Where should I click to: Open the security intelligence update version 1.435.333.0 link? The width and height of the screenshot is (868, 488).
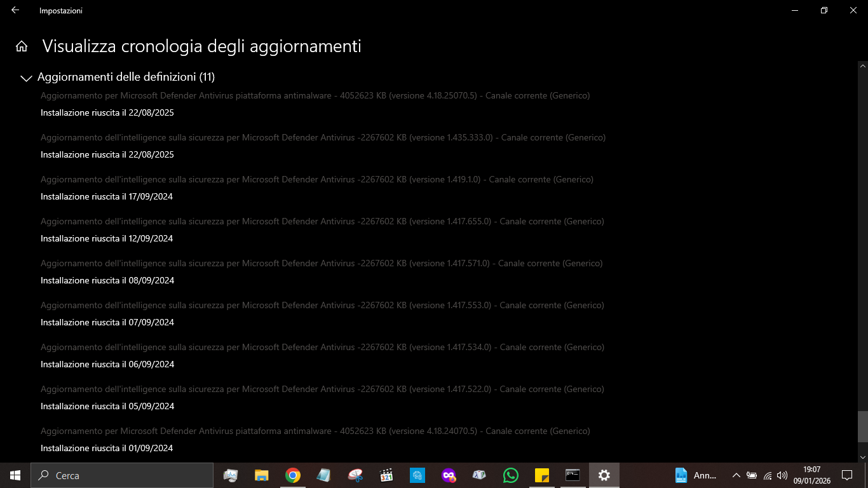pyautogui.click(x=323, y=137)
